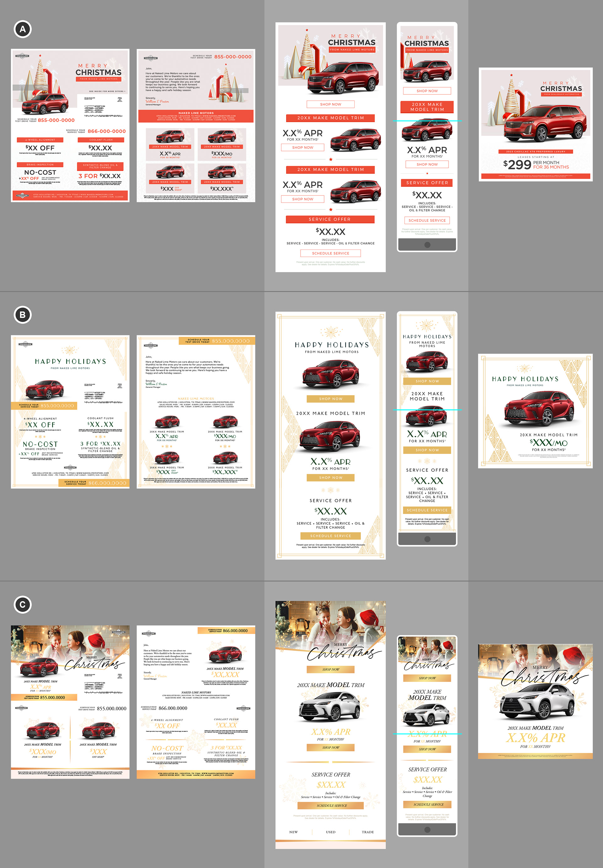The width and height of the screenshot is (603, 868).
Task: Tap the home button on row C phone mockup
Action: (427, 829)
